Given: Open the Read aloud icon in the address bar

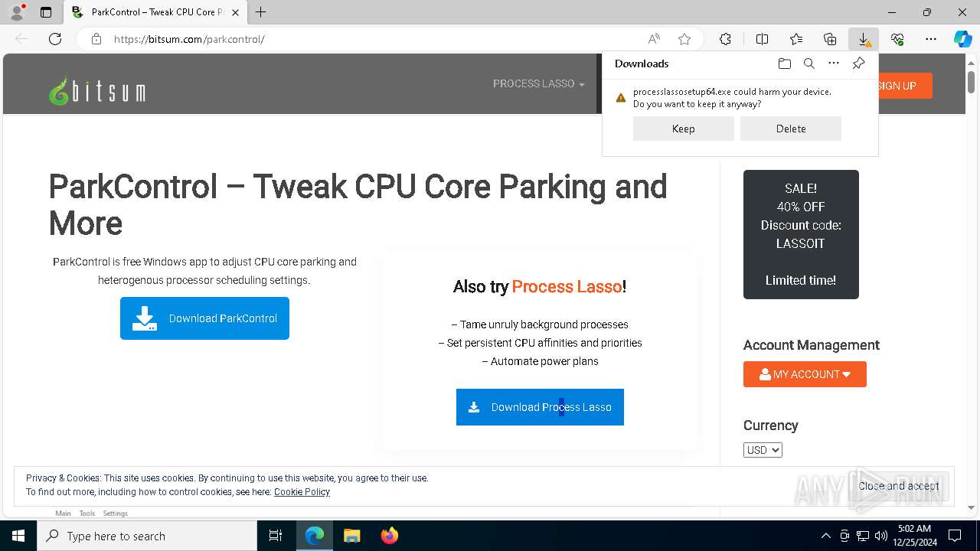Looking at the screenshot, I should [x=654, y=39].
